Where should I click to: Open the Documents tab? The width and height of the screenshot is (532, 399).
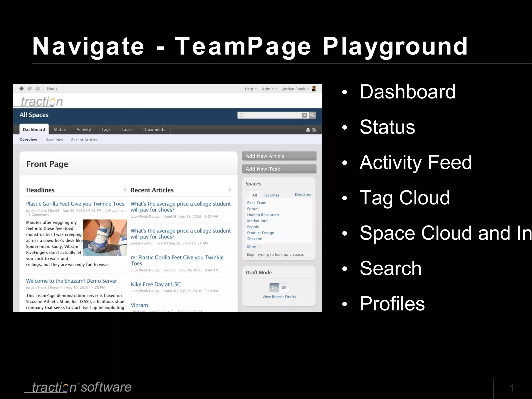(154, 129)
